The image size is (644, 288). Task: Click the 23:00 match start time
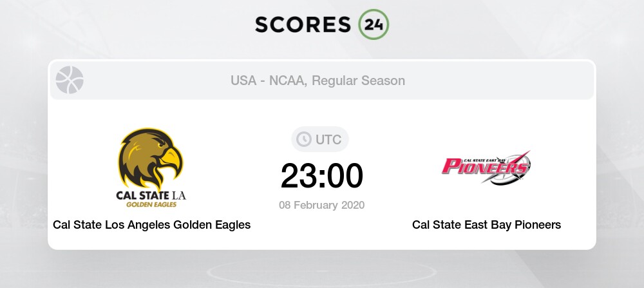322,176
